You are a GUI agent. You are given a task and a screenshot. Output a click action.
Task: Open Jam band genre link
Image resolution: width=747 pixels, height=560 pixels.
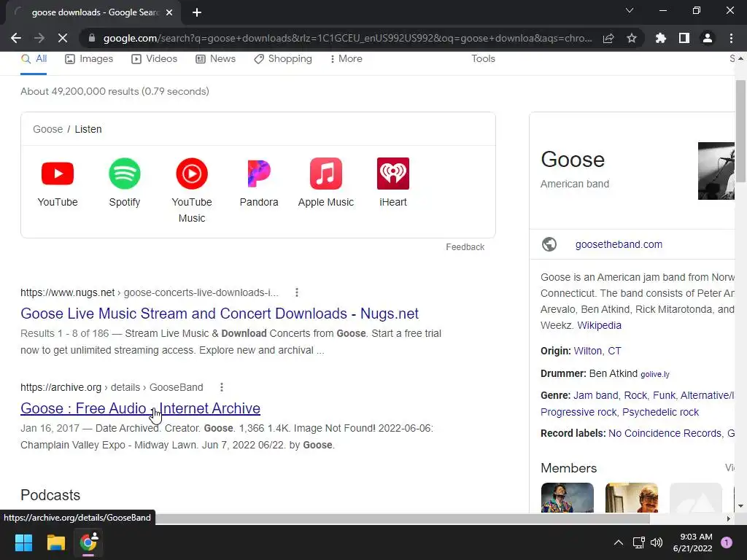[x=595, y=395]
